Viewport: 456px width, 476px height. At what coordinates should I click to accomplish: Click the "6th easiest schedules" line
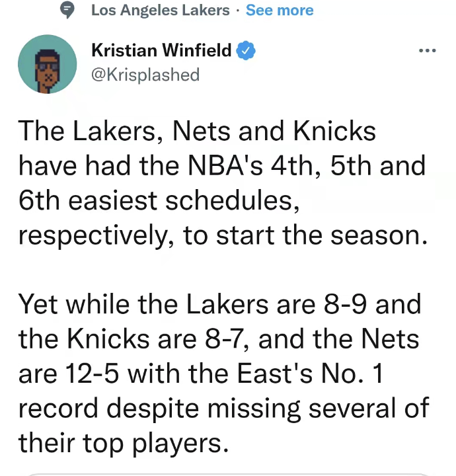coord(159,201)
